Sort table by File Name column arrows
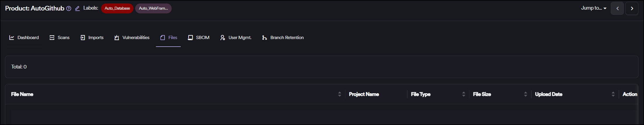644x125 pixels. [340, 94]
